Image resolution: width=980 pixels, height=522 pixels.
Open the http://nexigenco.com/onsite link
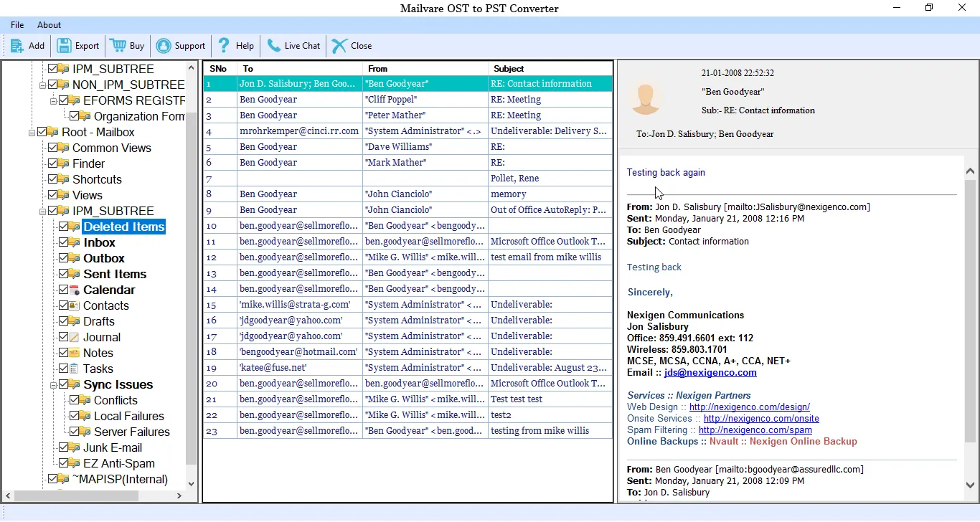(x=761, y=419)
